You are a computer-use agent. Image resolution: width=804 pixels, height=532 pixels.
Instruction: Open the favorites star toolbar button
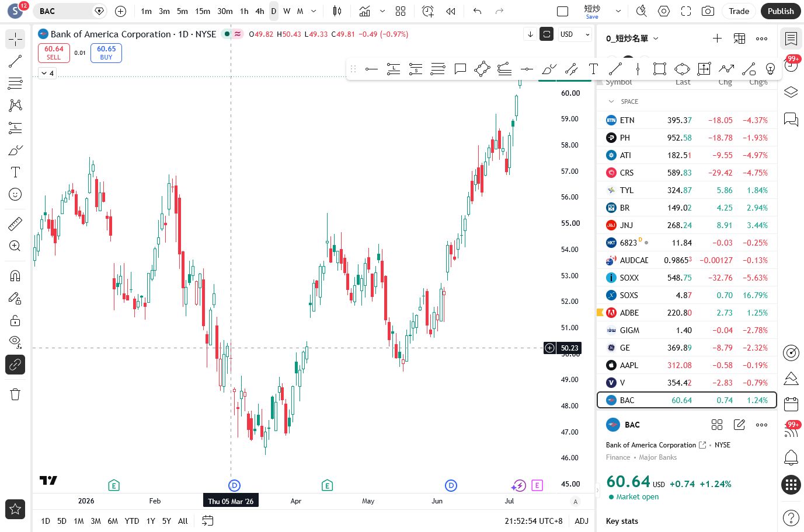coord(15,509)
